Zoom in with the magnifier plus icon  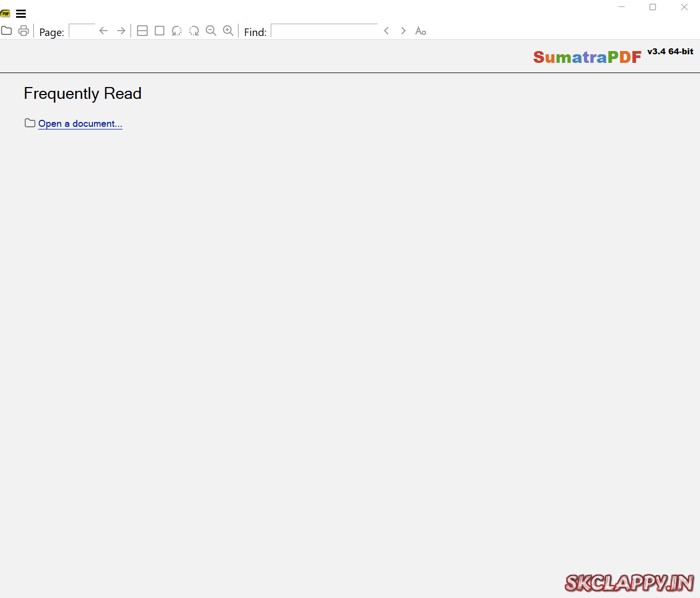pyautogui.click(x=228, y=31)
